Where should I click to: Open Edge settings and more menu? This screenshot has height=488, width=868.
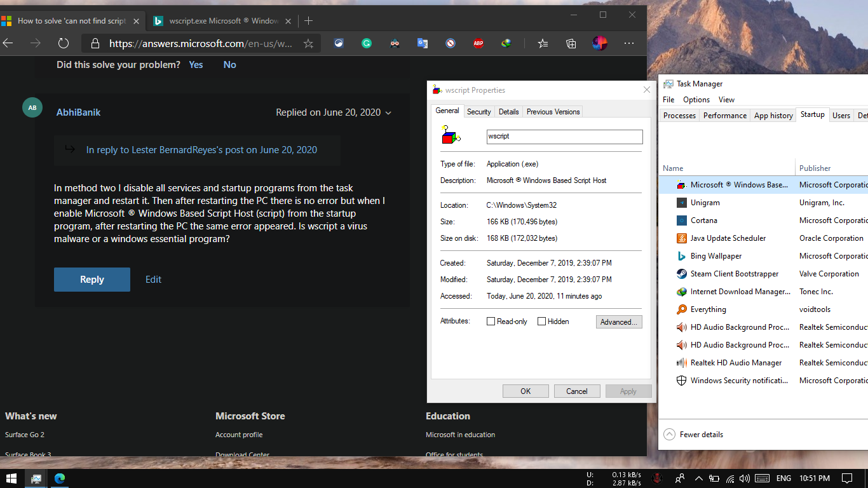point(629,43)
